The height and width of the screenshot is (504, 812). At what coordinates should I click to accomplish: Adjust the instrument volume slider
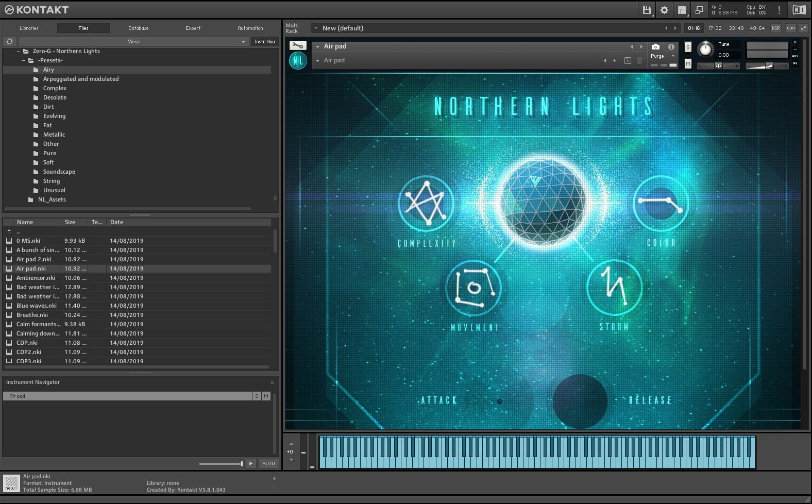767,65
